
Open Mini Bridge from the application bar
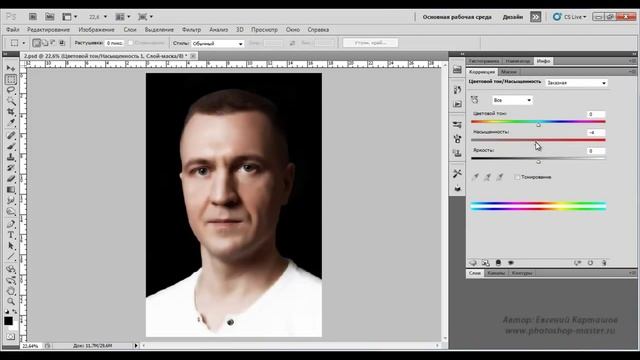pyautogui.click(x=49, y=17)
